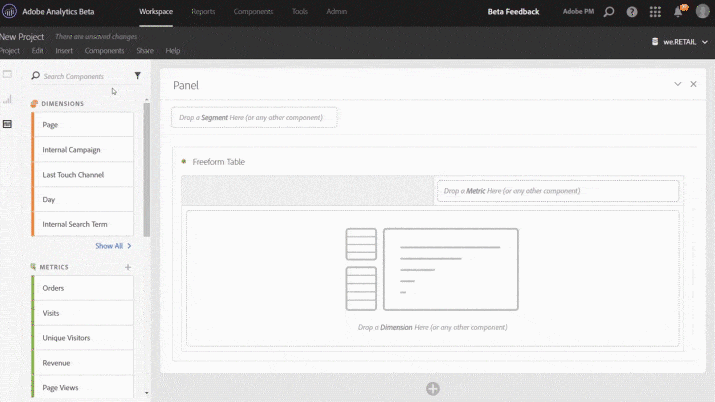Viewport: 715px width, 402px height.
Task: Click the Panel title text
Action: click(x=186, y=85)
